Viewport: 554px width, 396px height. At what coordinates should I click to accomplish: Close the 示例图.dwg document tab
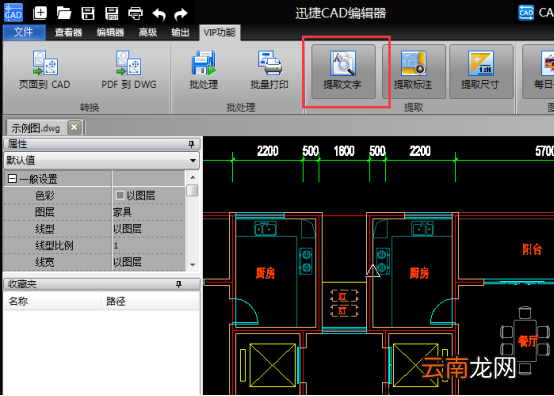tap(74, 127)
